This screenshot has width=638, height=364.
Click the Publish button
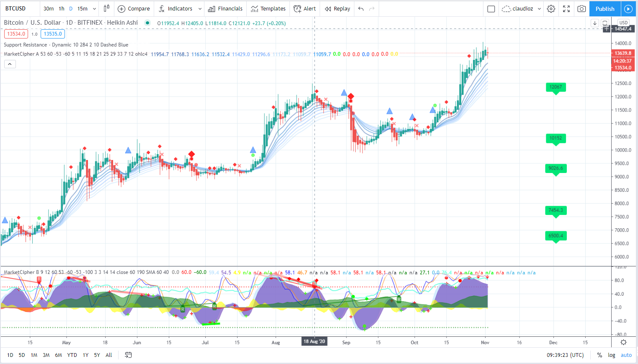(x=605, y=8)
